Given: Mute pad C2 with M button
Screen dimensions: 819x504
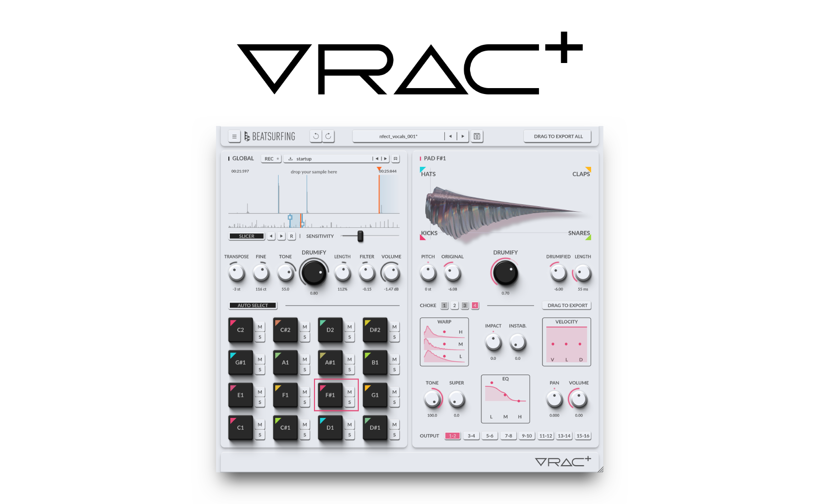Looking at the screenshot, I should coord(260,327).
